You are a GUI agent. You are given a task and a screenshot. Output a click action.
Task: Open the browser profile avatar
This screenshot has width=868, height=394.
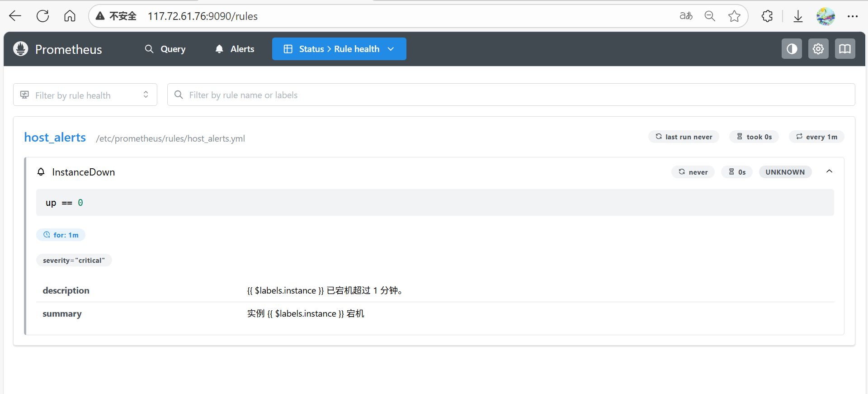[x=826, y=16]
